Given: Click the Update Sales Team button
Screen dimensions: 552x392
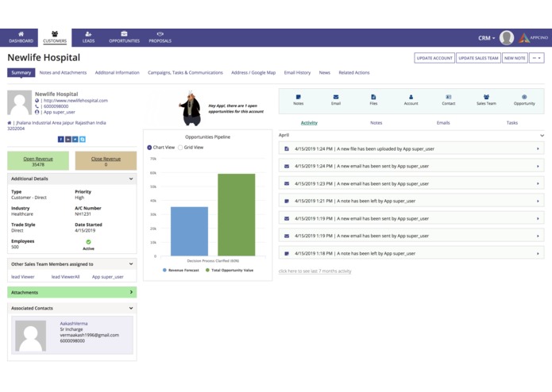Looking at the screenshot, I should click(x=478, y=58).
